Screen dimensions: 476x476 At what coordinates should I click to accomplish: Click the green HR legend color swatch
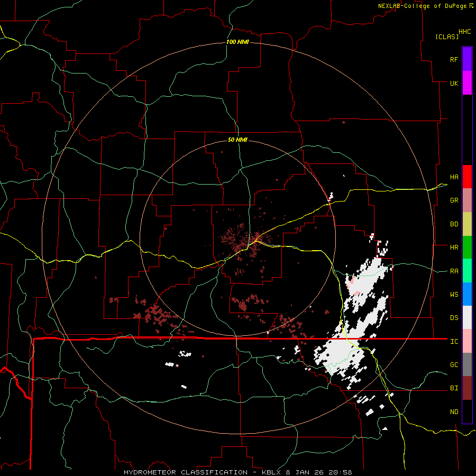(x=467, y=247)
